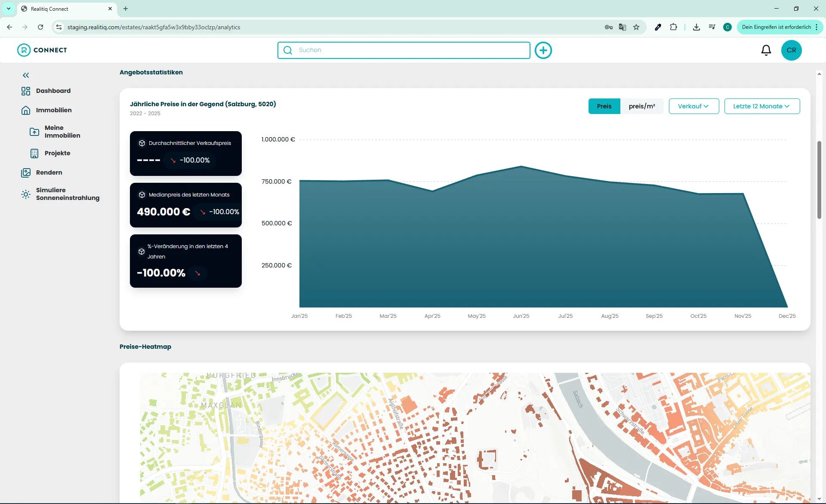Click the Durchschnittlicher Verkaufspreis card icon
Image resolution: width=826 pixels, height=504 pixels.
142,143
